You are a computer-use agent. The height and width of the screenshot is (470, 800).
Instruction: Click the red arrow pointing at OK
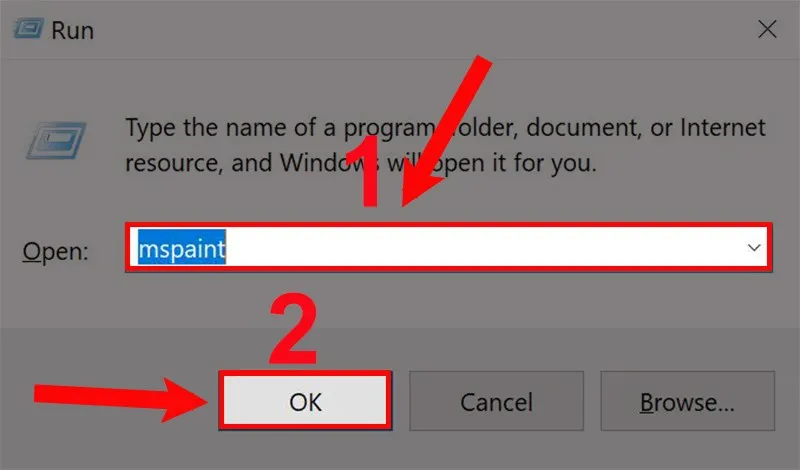(121, 399)
